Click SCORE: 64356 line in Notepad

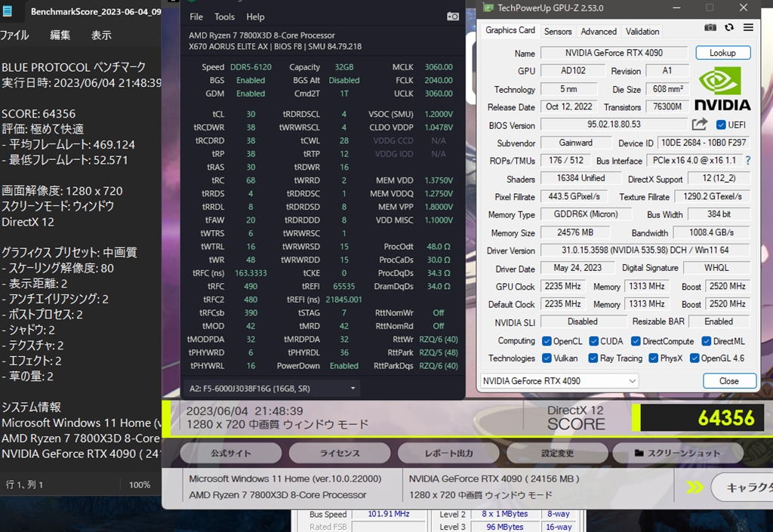38,114
